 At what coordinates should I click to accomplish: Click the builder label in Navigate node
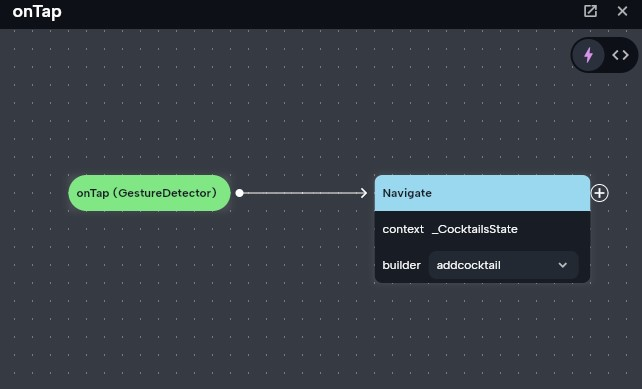pyautogui.click(x=401, y=265)
